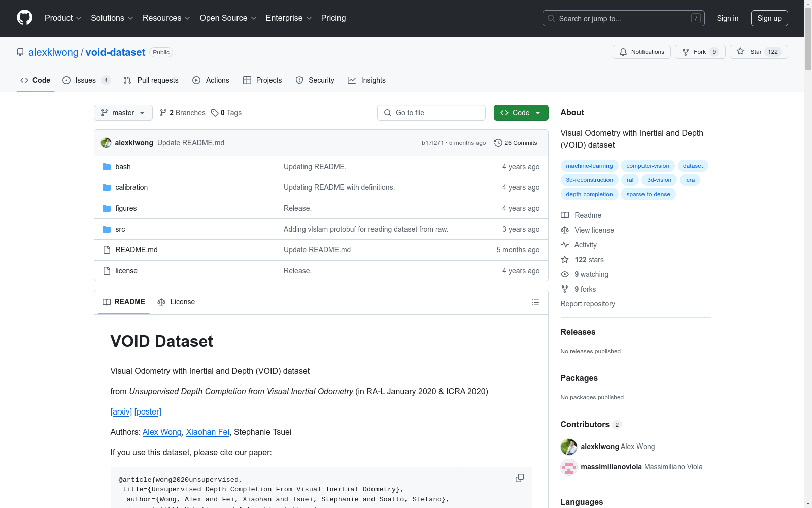
Task: Click the license file icon
Action: click(107, 271)
